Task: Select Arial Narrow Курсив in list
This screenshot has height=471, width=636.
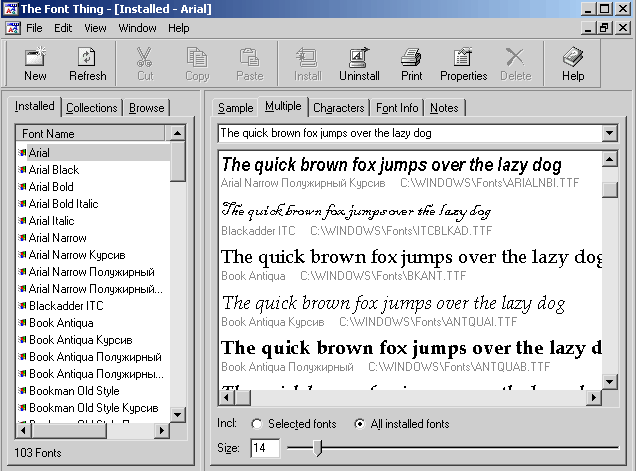Action: coord(77,255)
